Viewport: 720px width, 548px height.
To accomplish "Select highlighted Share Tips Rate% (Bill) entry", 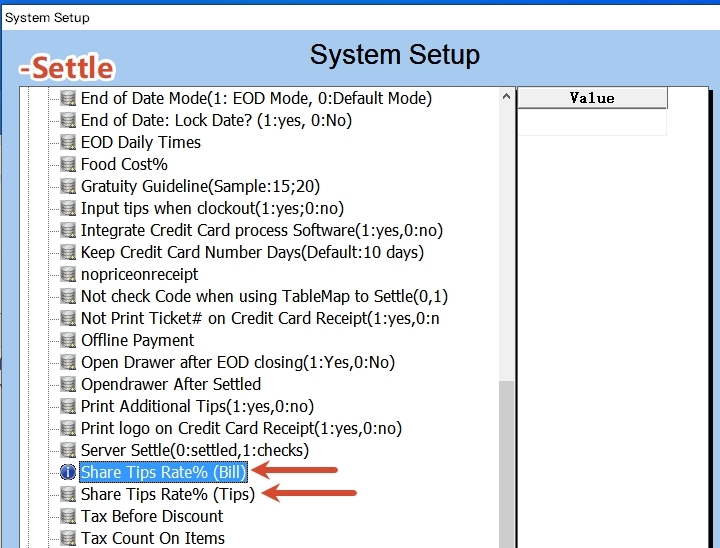I will coord(163,472).
